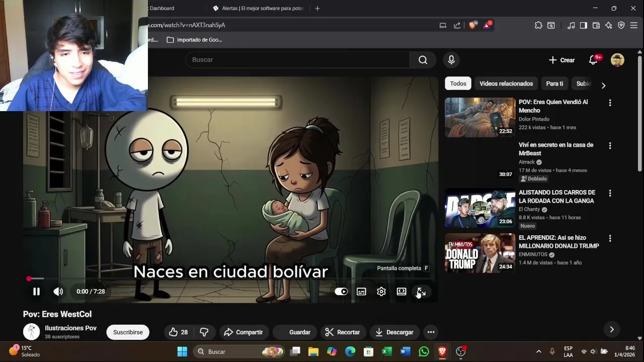Enter fullscreen on the video player
Screen dimensions: 644x362
pyautogui.click(x=421, y=292)
